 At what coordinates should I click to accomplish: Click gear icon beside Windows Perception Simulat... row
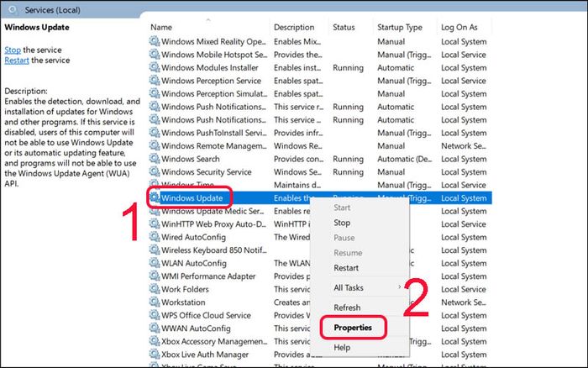(154, 93)
